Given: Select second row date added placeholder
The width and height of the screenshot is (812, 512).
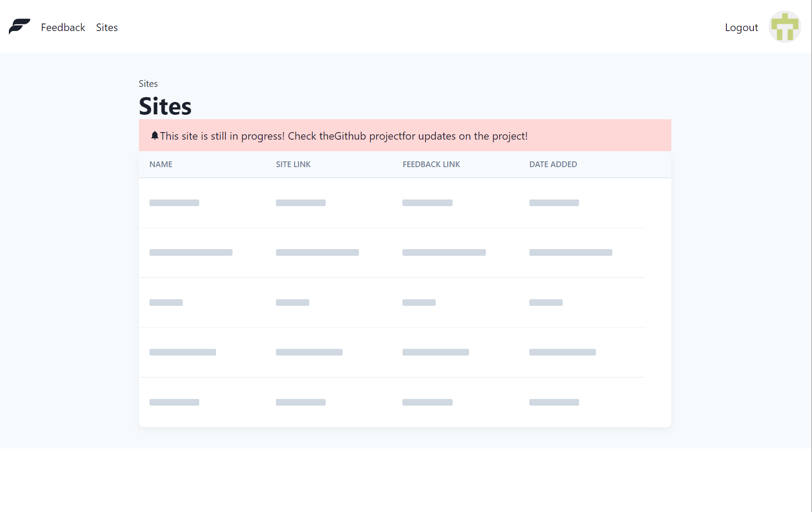Looking at the screenshot, I should [x=571, y=253].
